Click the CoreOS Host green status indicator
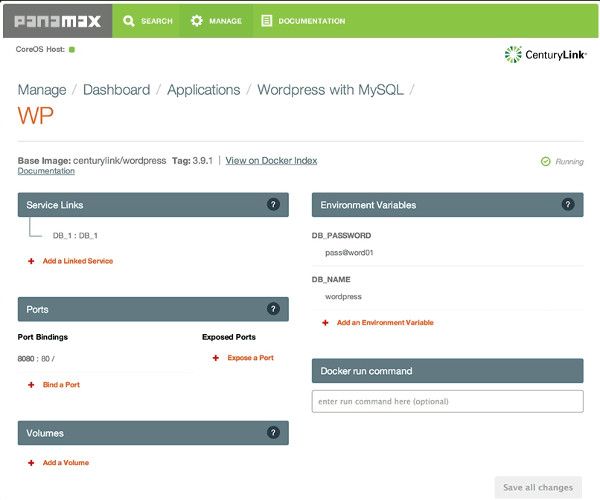This screenshot has height=500, width=600. [x=72, y=49]
